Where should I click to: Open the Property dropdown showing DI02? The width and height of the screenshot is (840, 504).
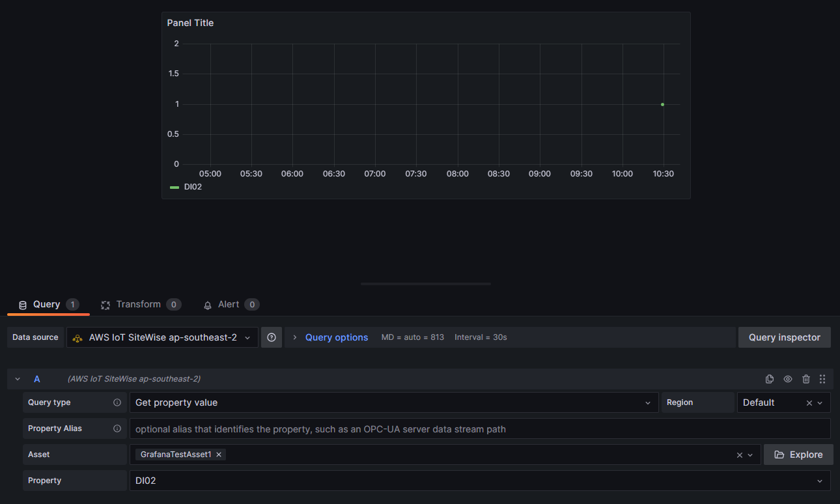[820, 481]
